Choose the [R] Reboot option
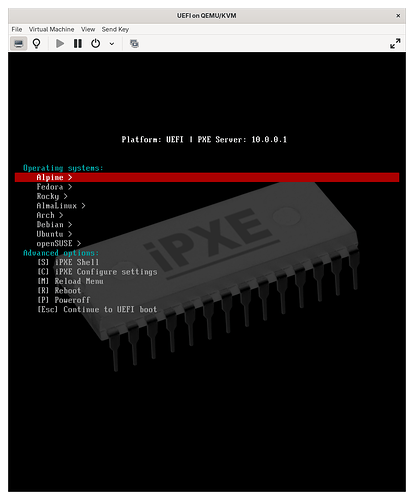 click(x=59, y=291)
